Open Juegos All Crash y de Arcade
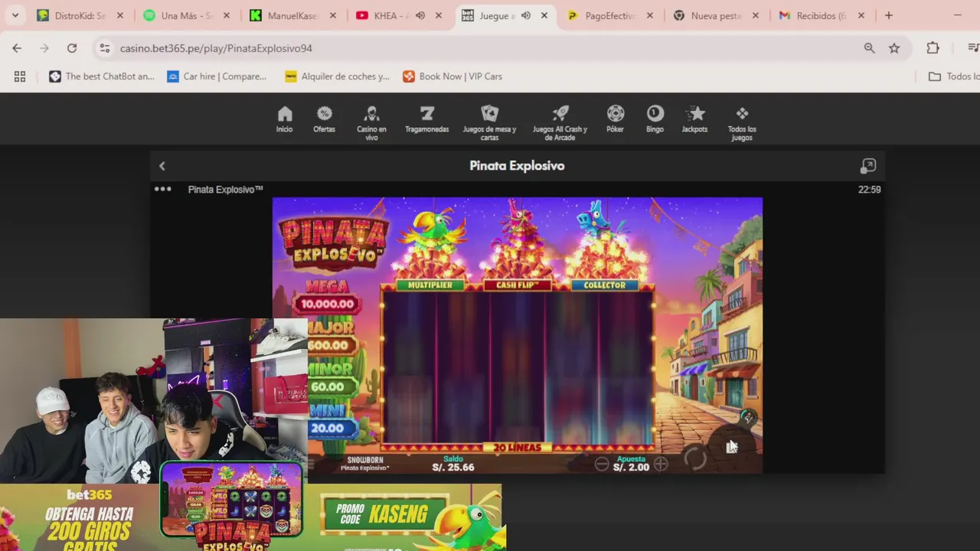This screenshot has width=980, height=551. [560, 123]
